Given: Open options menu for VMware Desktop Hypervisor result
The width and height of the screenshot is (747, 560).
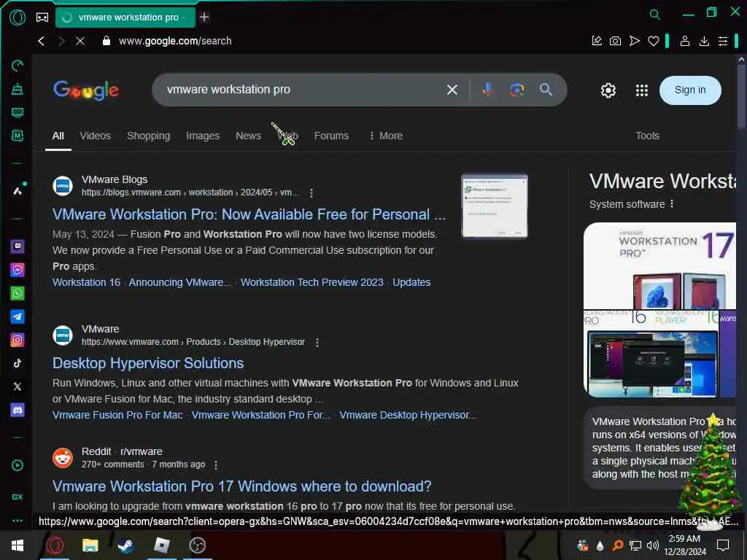Looking at the screenshot, I should tap(317, 343).
